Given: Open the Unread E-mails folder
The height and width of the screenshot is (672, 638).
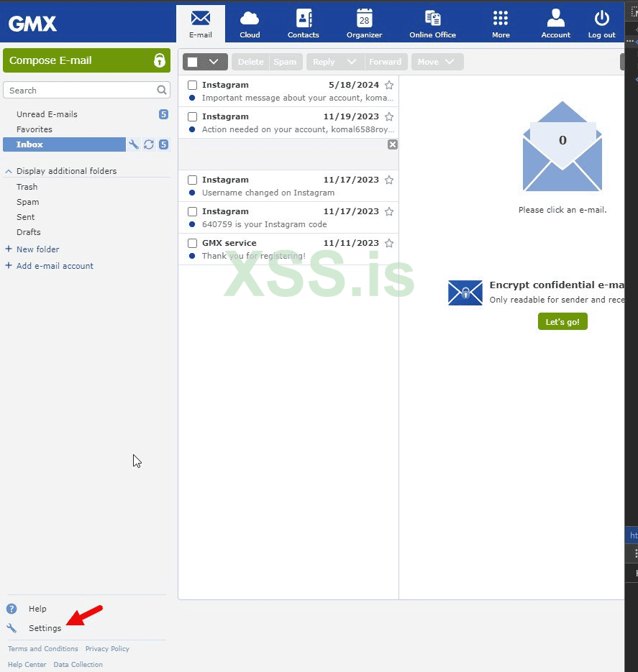Looking at the screenshot, I should click(47, 114).
